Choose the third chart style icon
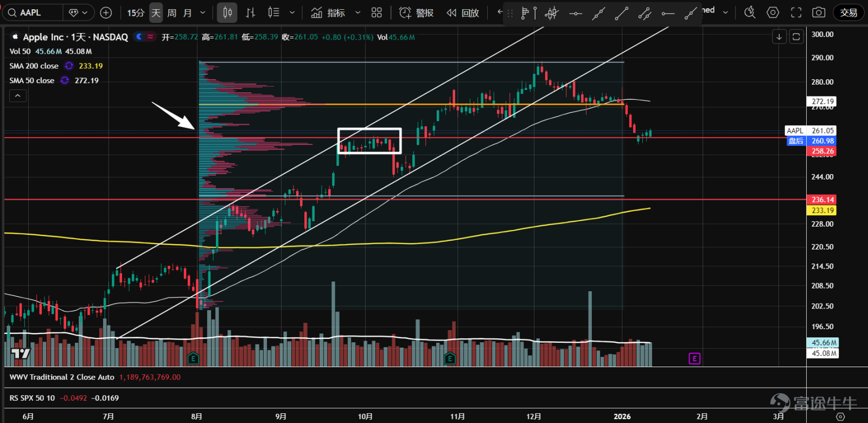 click(274, 12)
